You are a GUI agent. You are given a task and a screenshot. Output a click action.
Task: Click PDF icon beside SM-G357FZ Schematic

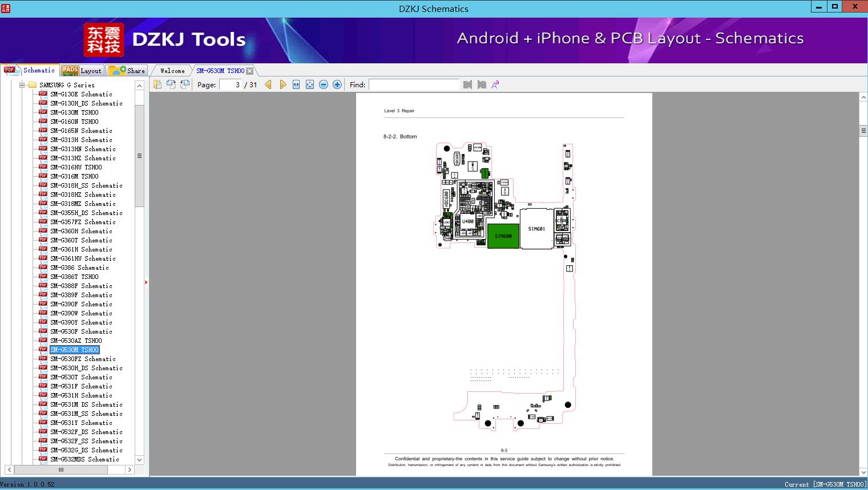[43, 221]
